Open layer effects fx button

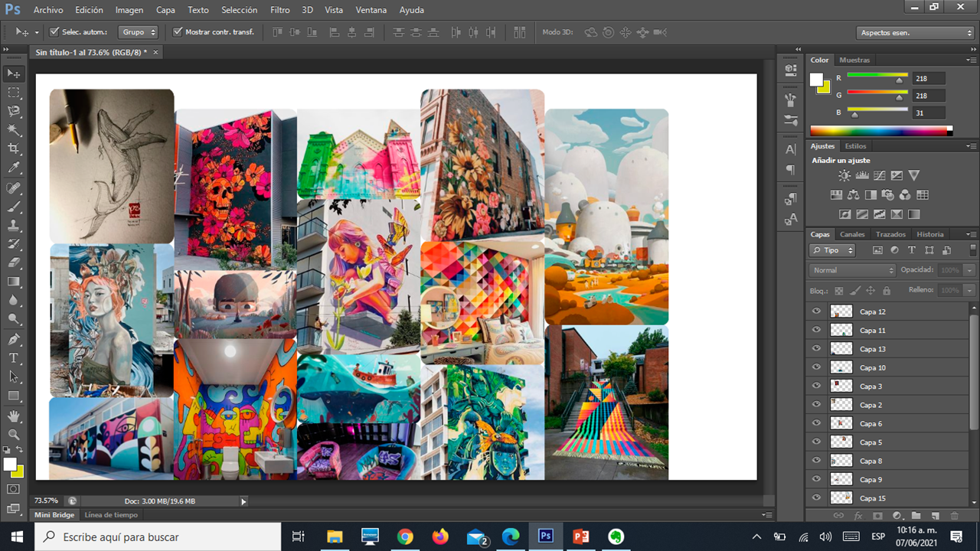(x=858, y=516)
